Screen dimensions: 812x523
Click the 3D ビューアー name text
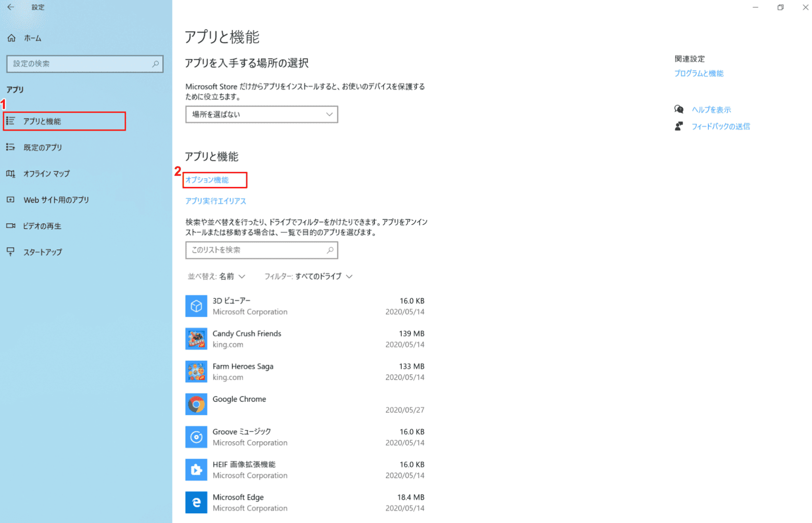[x=232, y=301]
